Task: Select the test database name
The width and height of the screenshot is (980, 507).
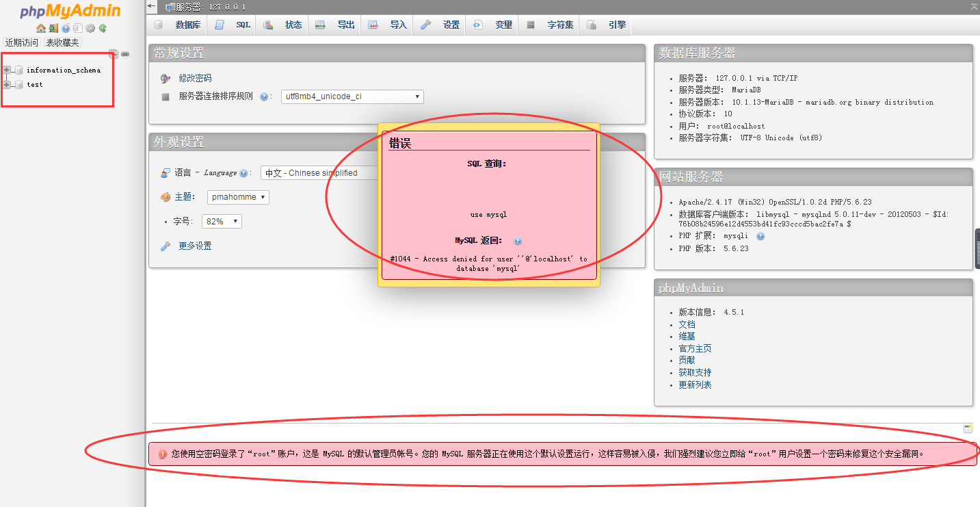Action: coord(35,85)
